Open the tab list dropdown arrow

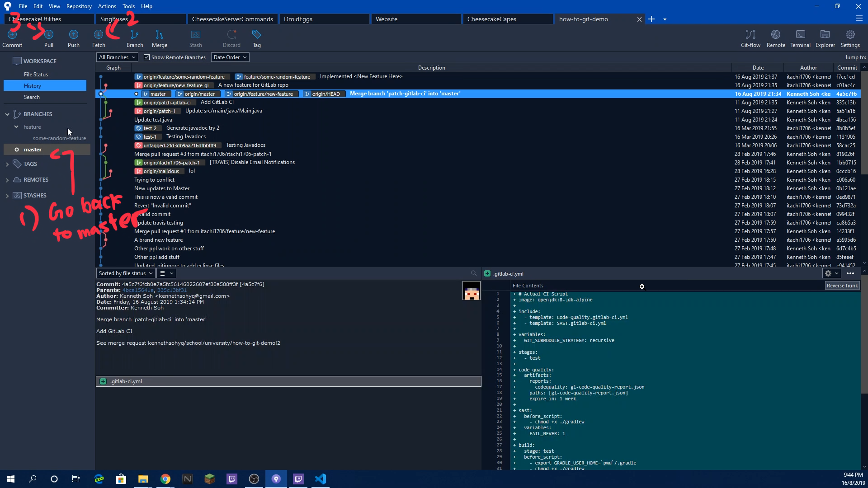665,19
